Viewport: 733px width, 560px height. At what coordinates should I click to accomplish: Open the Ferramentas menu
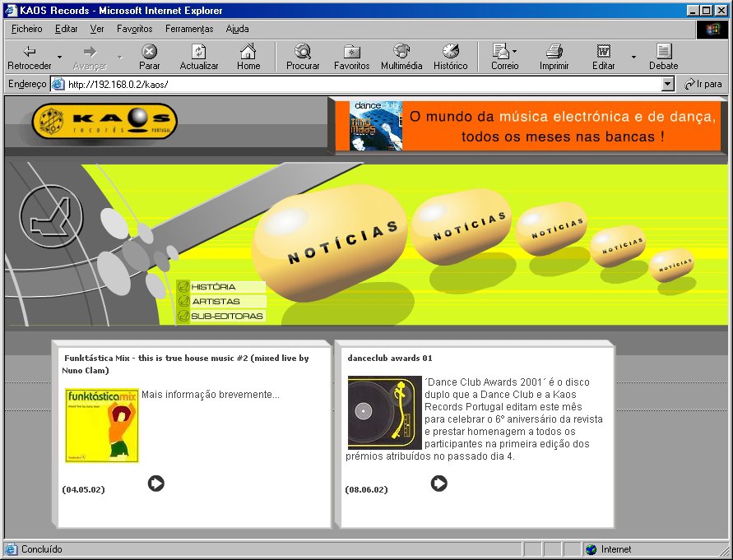point(189,29)
